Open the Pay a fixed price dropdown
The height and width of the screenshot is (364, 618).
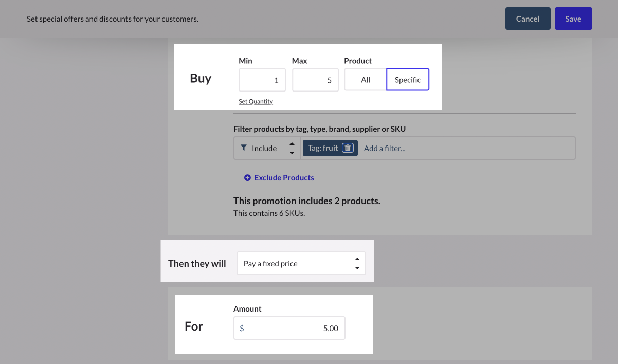point(301,263)
